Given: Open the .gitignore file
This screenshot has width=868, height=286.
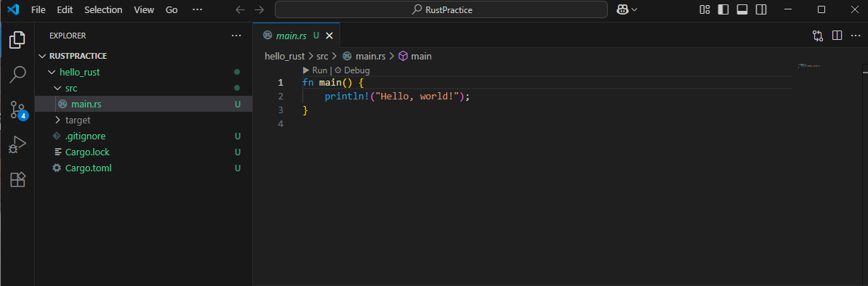Looking at the screenshot, I should coord(143,136).
